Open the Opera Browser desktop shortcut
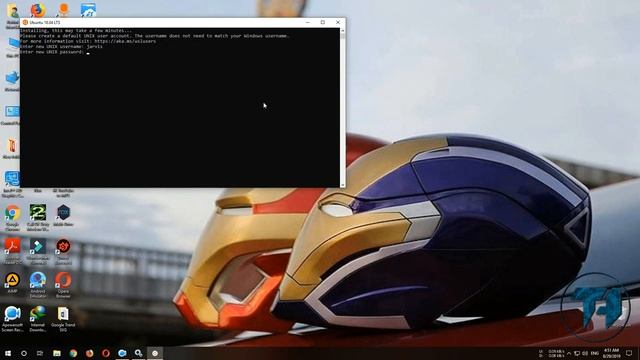Screen dimensions: 640x360 click(x=63, y=280)
